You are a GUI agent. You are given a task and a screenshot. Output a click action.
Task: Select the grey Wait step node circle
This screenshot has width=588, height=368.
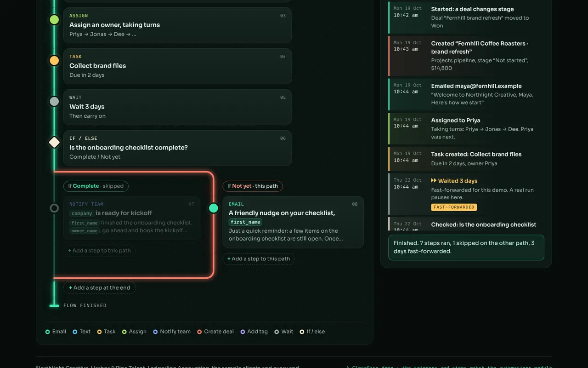click(54, 102)
